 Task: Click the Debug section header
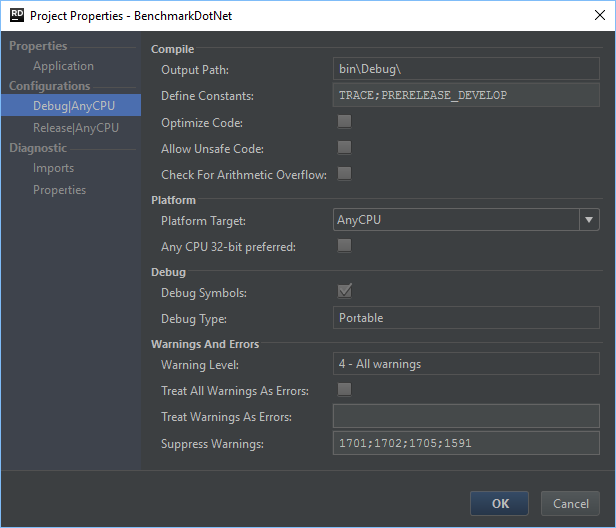(x=168, y=272)
